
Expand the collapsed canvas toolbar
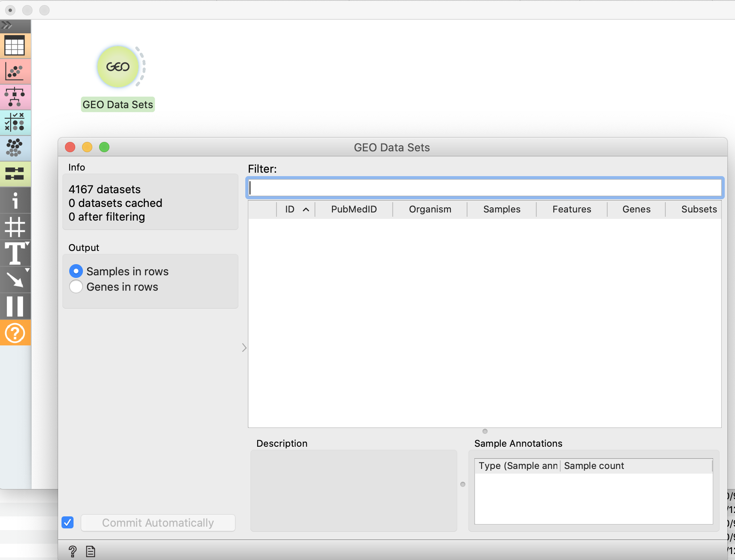click(6, 26)
